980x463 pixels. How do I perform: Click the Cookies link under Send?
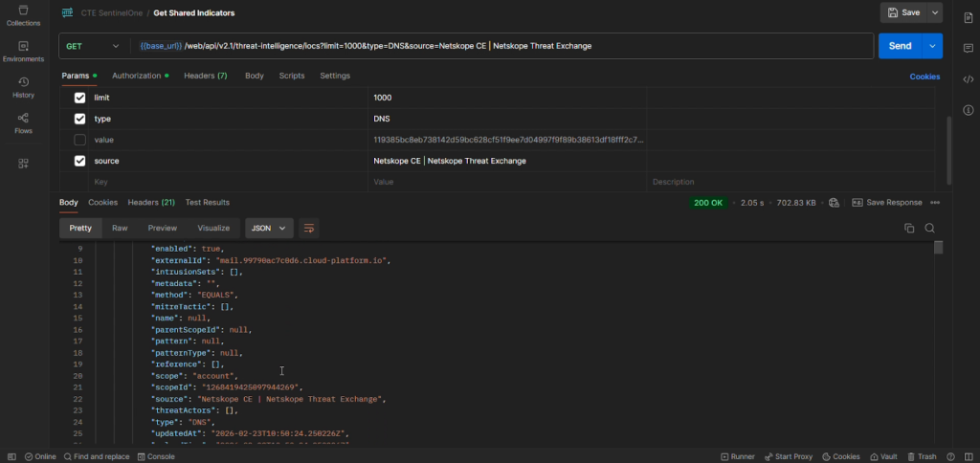(924, 77)
